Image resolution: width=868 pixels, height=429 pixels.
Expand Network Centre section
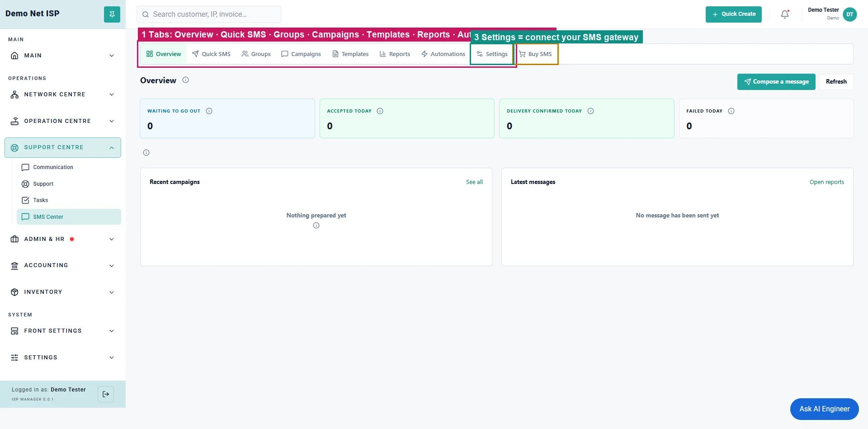click(x=63, y=94)
